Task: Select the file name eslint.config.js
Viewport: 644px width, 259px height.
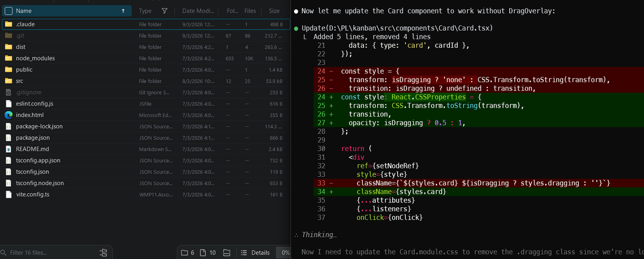Action: (34, 103)
